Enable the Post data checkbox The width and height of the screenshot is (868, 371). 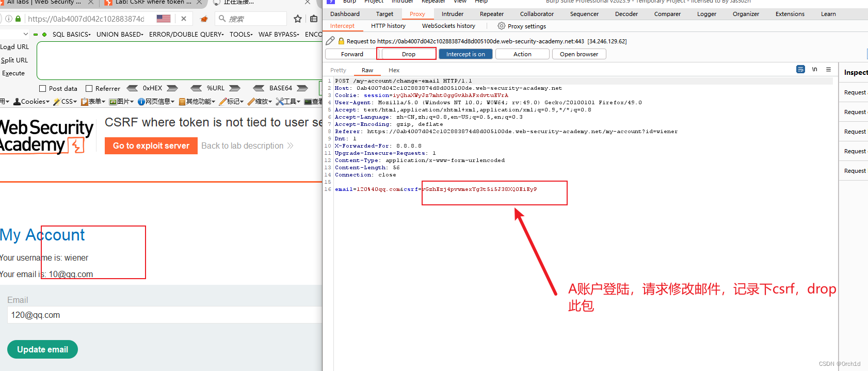click(43, 89)
